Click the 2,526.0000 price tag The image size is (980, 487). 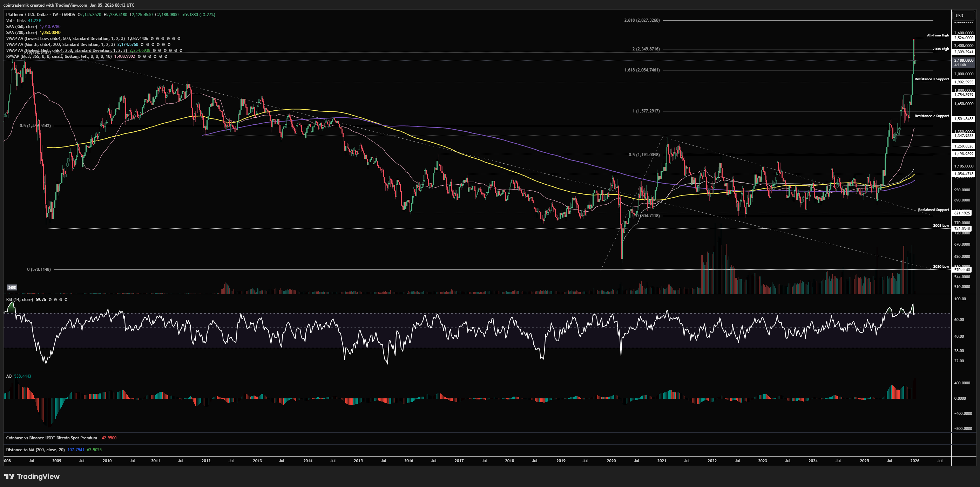click(x=964, y=38)
